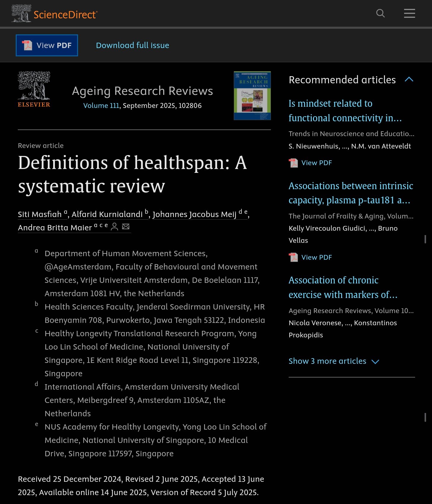Open the Volume 111 link

point(101,106)
